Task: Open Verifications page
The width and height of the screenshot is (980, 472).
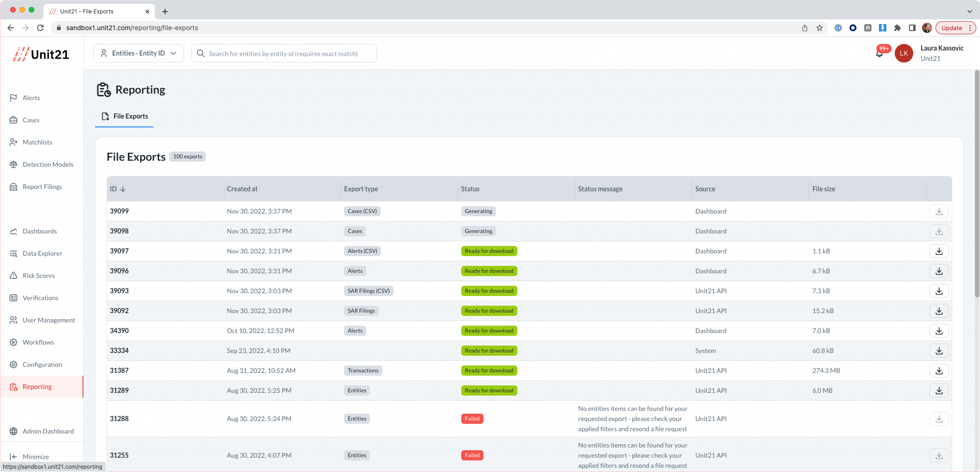Action: click(x=40, y=298)
